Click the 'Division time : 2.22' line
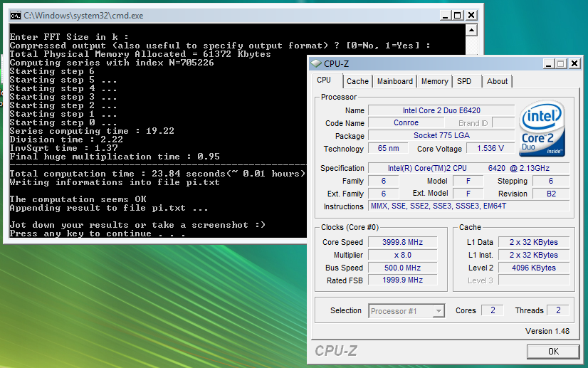This screenshot has width=588, height=368. (x=66, y=140)
